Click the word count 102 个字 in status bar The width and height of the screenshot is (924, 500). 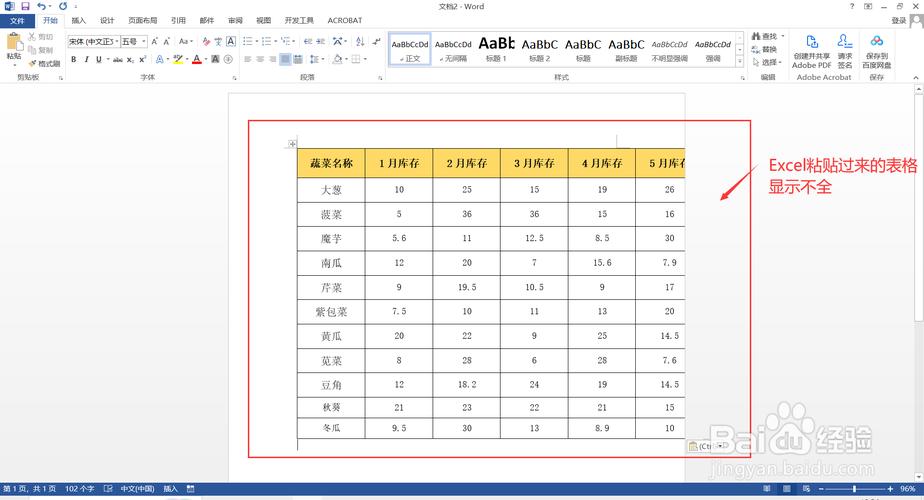tap(80, 489)
